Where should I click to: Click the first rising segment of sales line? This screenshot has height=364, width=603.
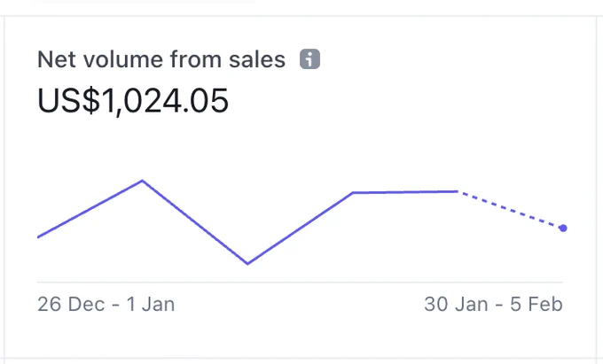(90, 208)
